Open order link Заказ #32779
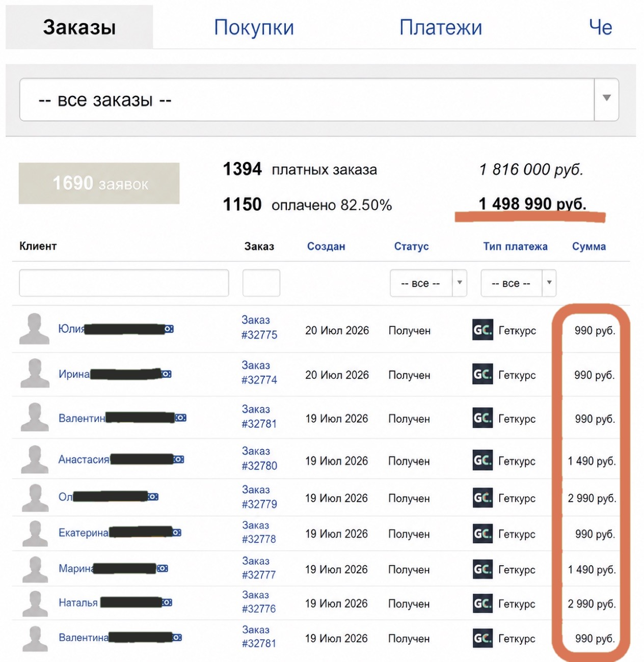644x662 pixels. click(259, 497)
